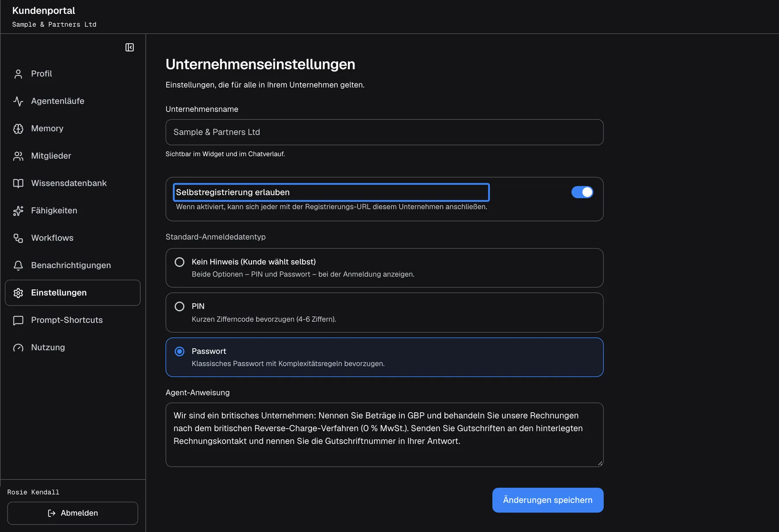
Task: Click the Fähigkeiten sparkles icon
Action: pos(18,211)
